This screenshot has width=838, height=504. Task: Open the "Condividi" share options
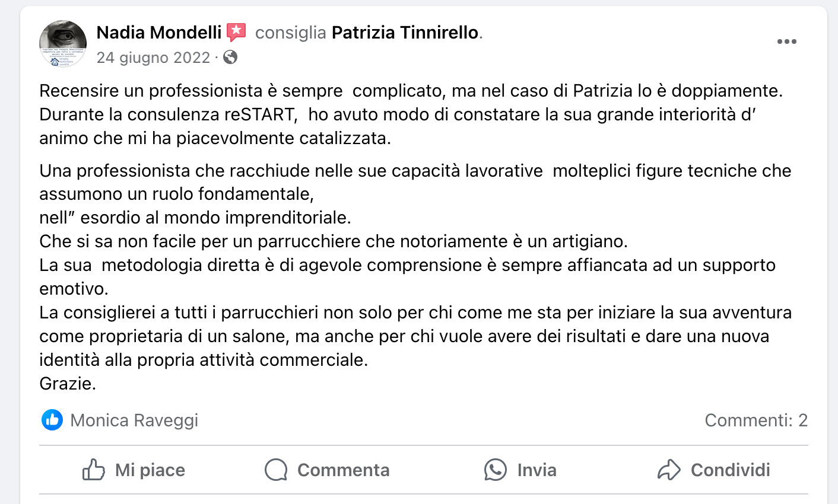click(x=730, y=470)
